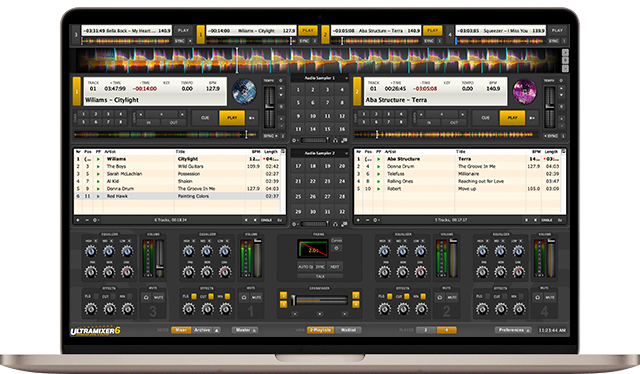Toggle CUT effect button on channel 2
Image resolution: width=640 pixels, height=374 pixels.
point(407,296)
